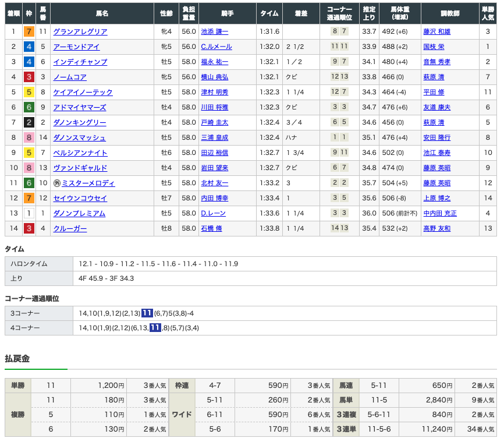Open horse ケイアイノーテック link

[x=83, y=92]
